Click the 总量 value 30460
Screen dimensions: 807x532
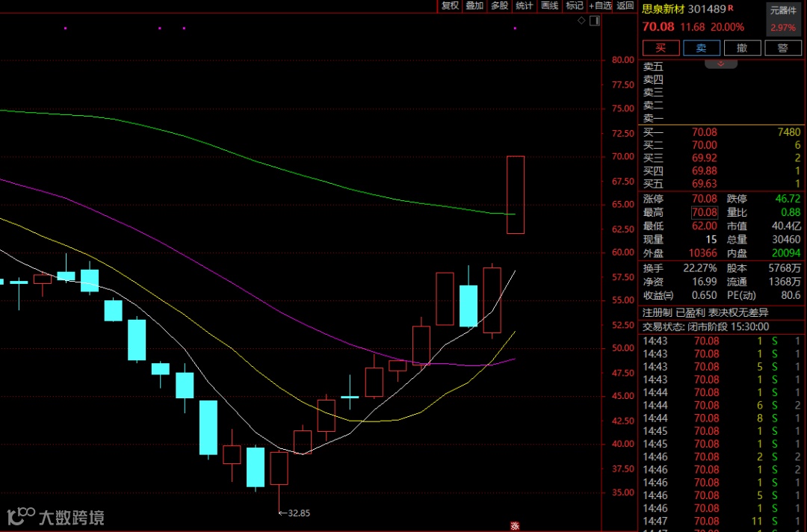(786, 240)
